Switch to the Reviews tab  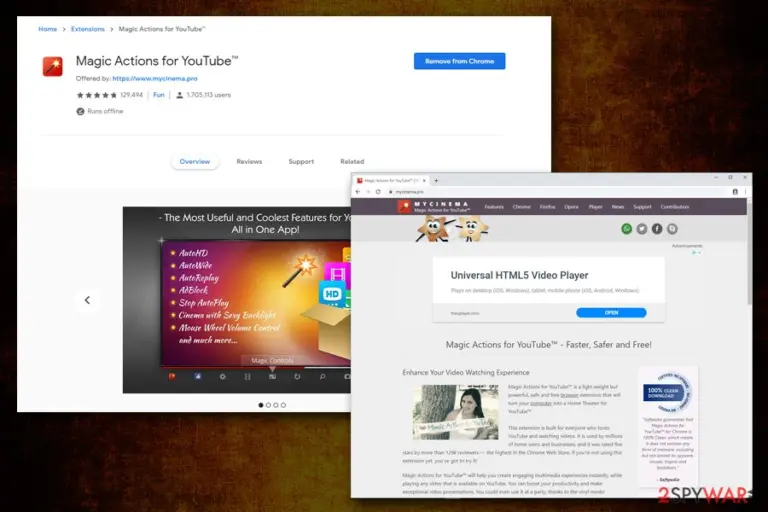click(x=249, y=162)
